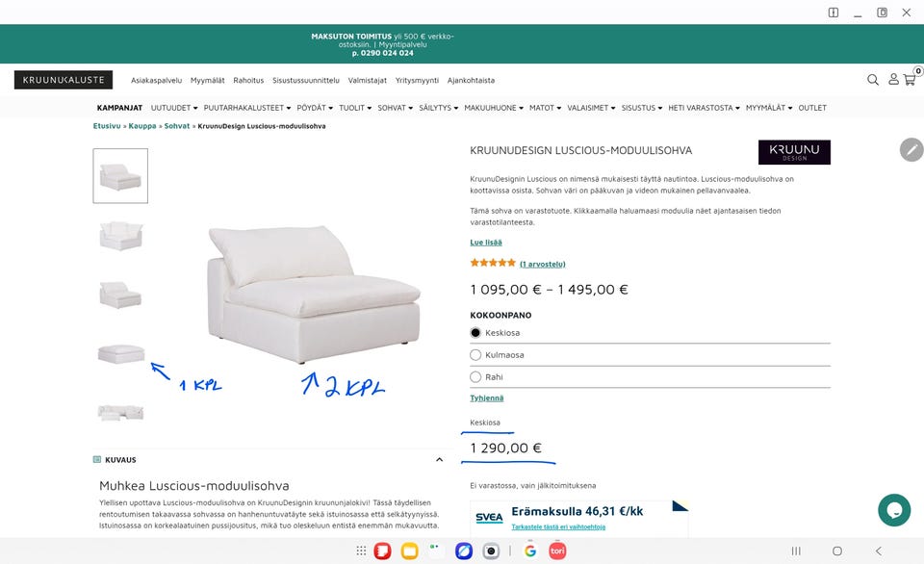Screen dimensions: 924x564
Task: Open the OUTLET menu item
Action: [x=812, y=108]
